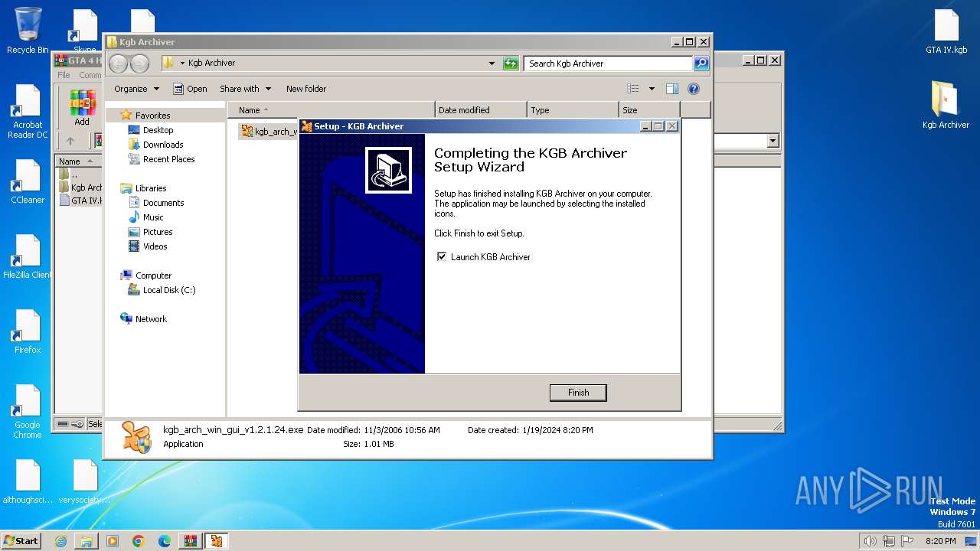Click the Search Kgb Archiver field
The width and height of the screenshot is (980, 551).
pos(609,64)
